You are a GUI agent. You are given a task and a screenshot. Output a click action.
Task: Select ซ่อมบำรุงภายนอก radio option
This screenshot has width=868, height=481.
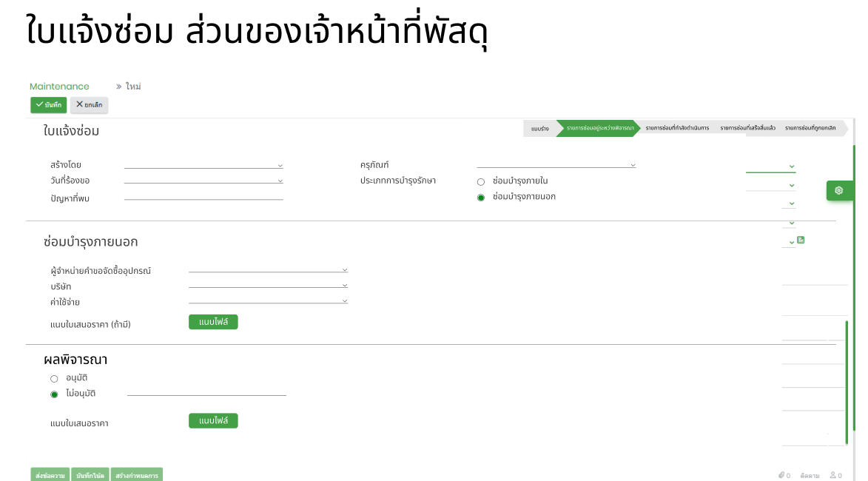click(x=481, y=198)
